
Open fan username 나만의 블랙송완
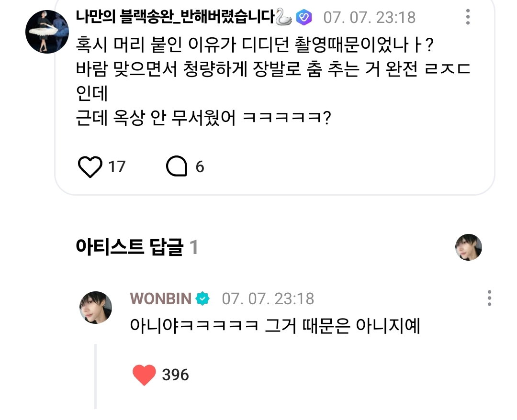point(175,17)
